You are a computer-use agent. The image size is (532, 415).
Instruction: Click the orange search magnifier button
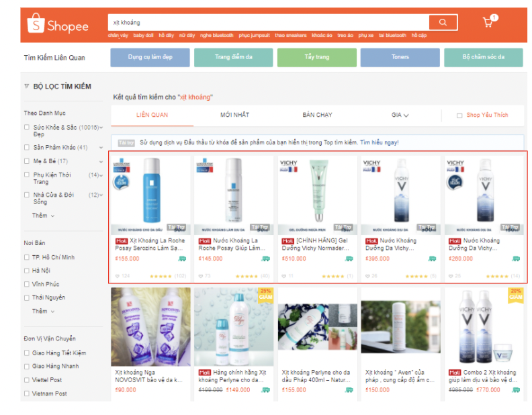tap(443, 22)
